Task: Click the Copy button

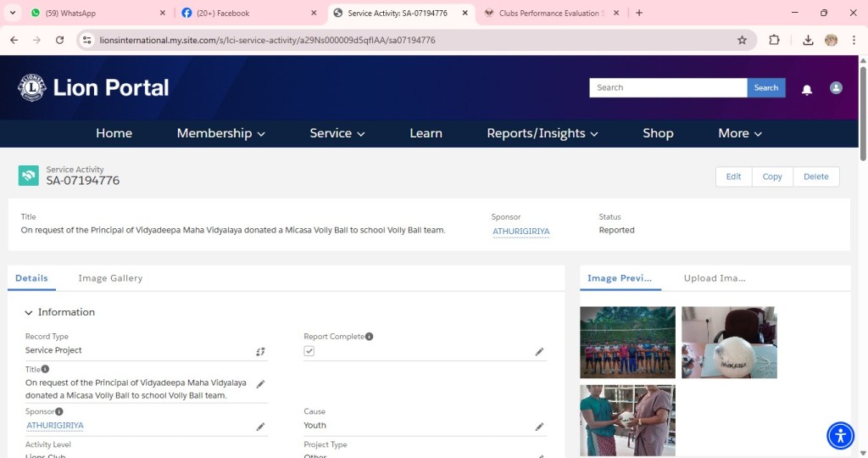Action: click(x=771, y=176)
